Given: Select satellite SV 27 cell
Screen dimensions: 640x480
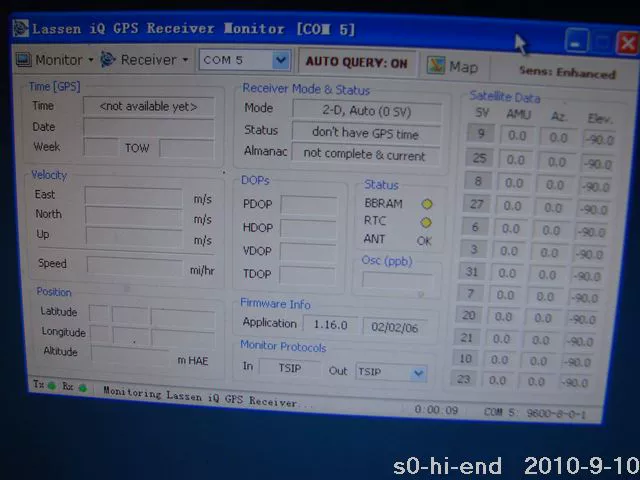Looking at the screenshot, I should pyautogui.click(x=476, y=204).
